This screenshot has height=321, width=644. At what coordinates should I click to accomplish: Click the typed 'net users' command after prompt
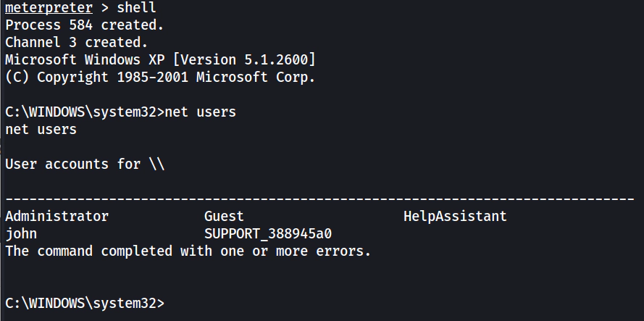click(201, 112)
